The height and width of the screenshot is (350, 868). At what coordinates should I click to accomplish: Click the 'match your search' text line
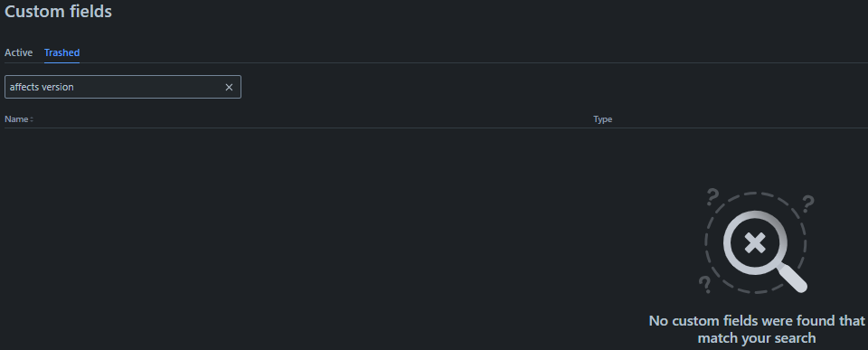[x=756, y=338]
